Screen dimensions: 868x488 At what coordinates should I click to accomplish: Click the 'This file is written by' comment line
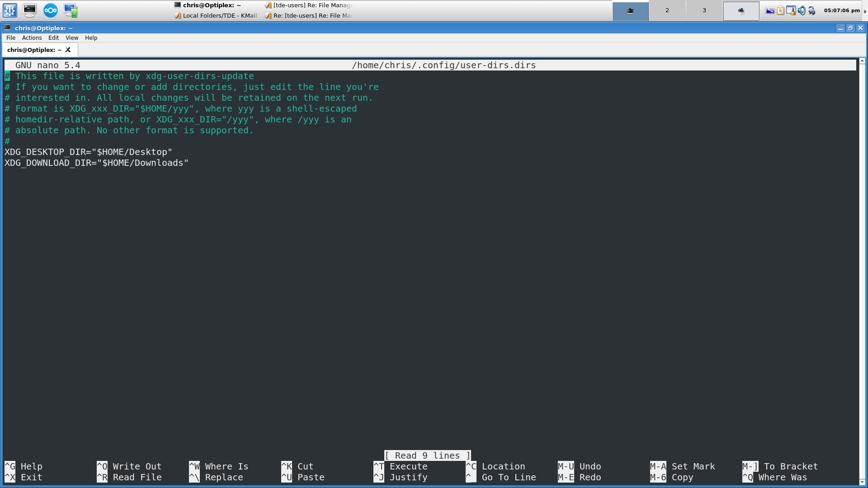(x=129, y=76)
